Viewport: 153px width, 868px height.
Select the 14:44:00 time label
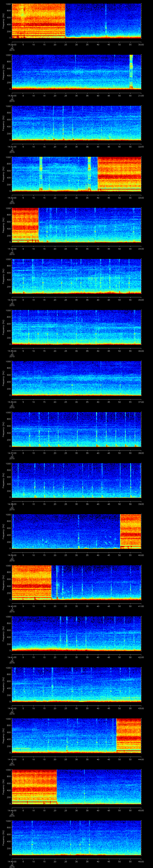point(12,810)
